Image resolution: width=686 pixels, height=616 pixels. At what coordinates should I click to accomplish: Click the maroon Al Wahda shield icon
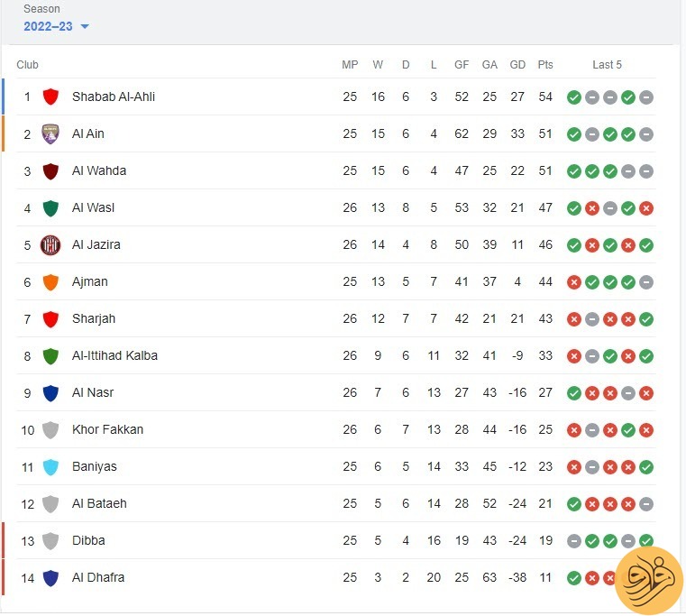coord(50,170)
